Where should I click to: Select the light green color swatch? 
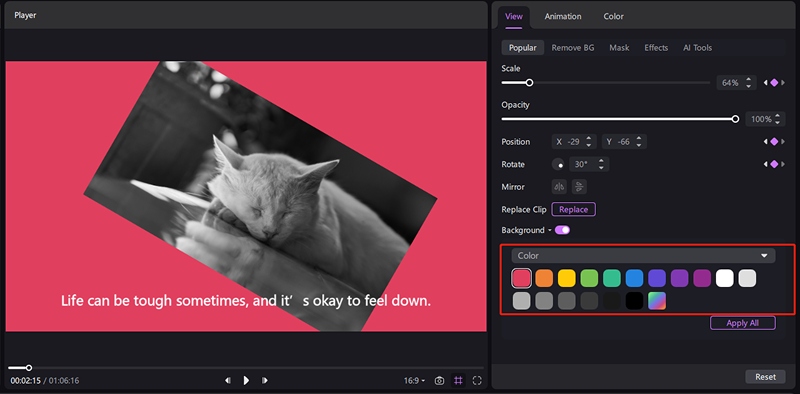pyautogui.click(x=589, y=278)
